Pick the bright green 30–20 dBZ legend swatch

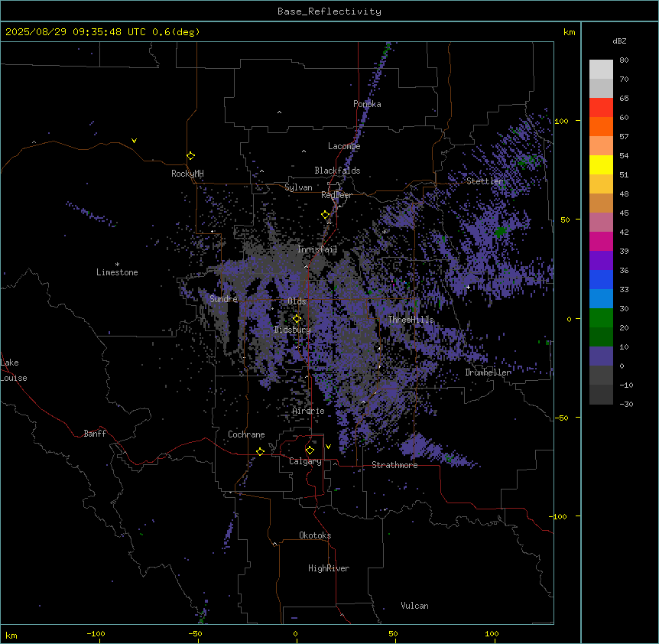click(x=601, y=318)
